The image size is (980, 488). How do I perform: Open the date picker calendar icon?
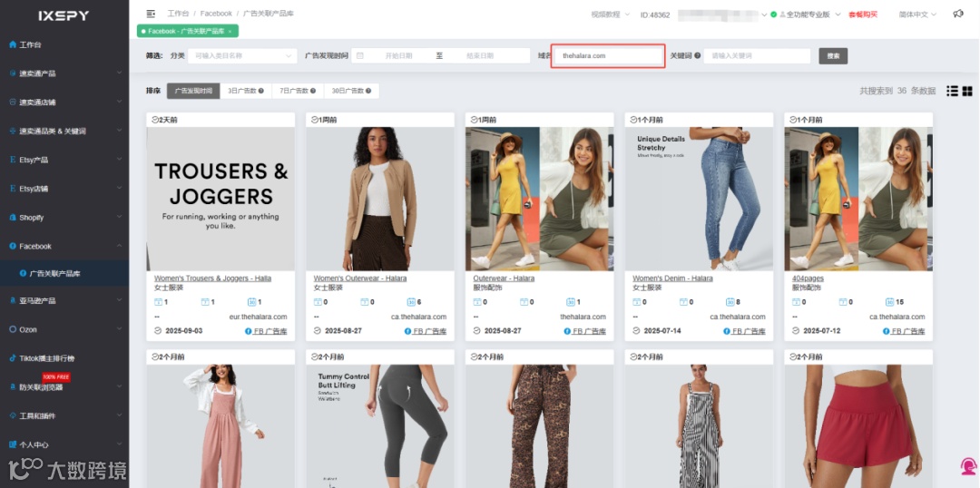pos(360,55)
